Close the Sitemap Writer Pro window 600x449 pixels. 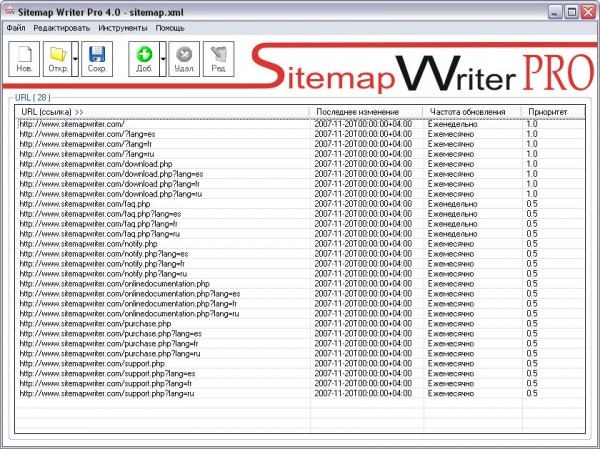click(589, 12)
